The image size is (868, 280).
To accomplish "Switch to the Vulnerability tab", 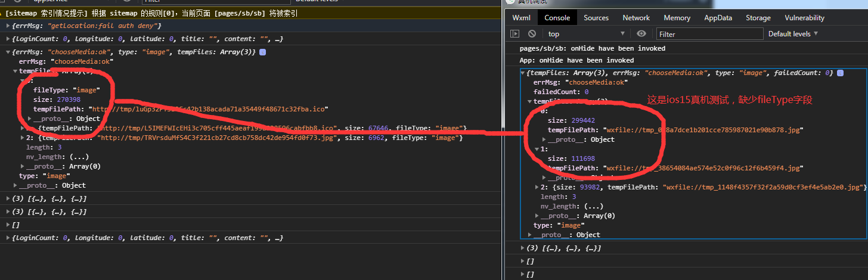I will coord(805,18).
